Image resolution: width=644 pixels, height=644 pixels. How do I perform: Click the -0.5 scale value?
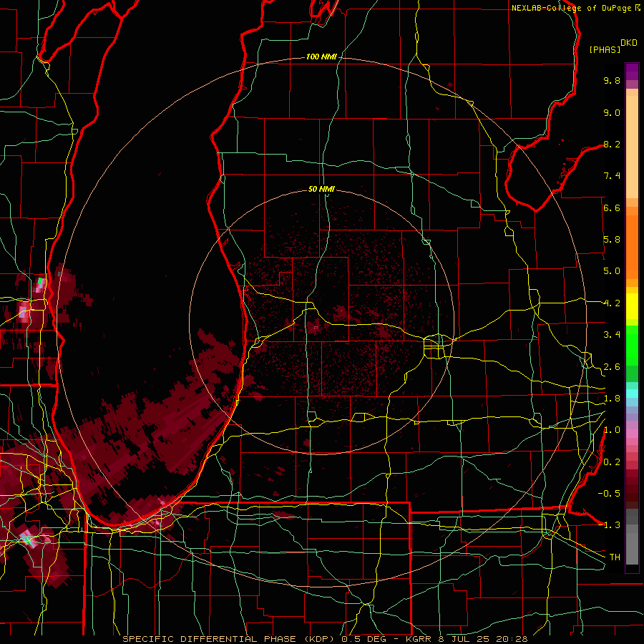(609, 494)
